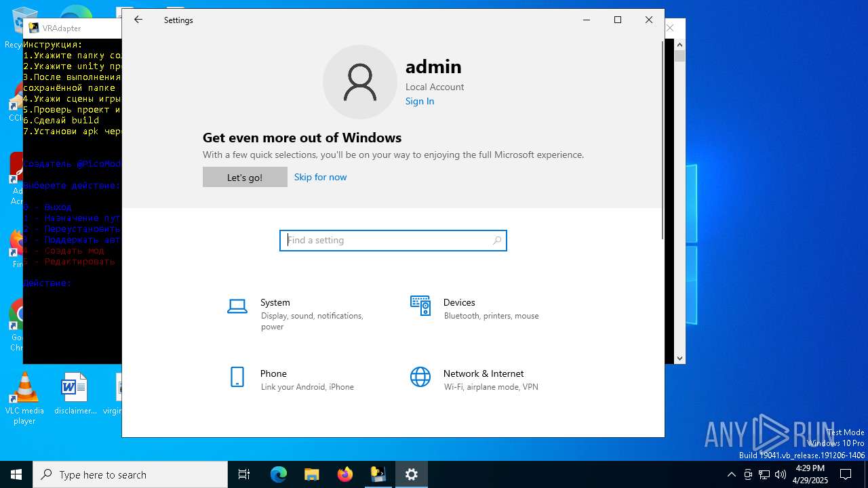Viewport: 868px width, 488px height.
Task: Open File Explorer from the taskbar
Action: coord(311,474)
